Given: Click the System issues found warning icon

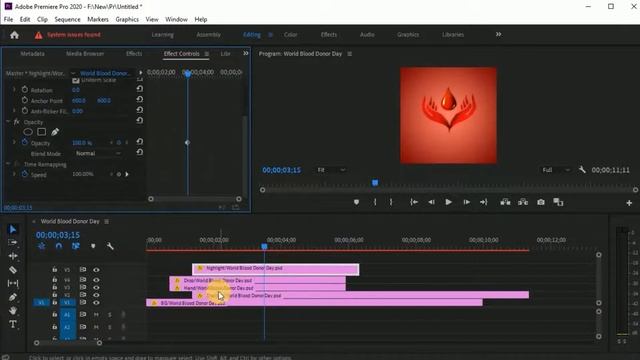Looking at the screenshot, I should [38, 35].
